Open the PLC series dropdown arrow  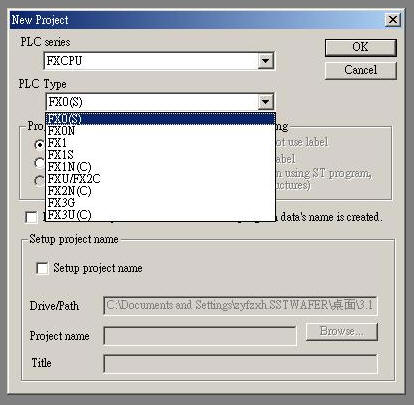tap(265, 61)
